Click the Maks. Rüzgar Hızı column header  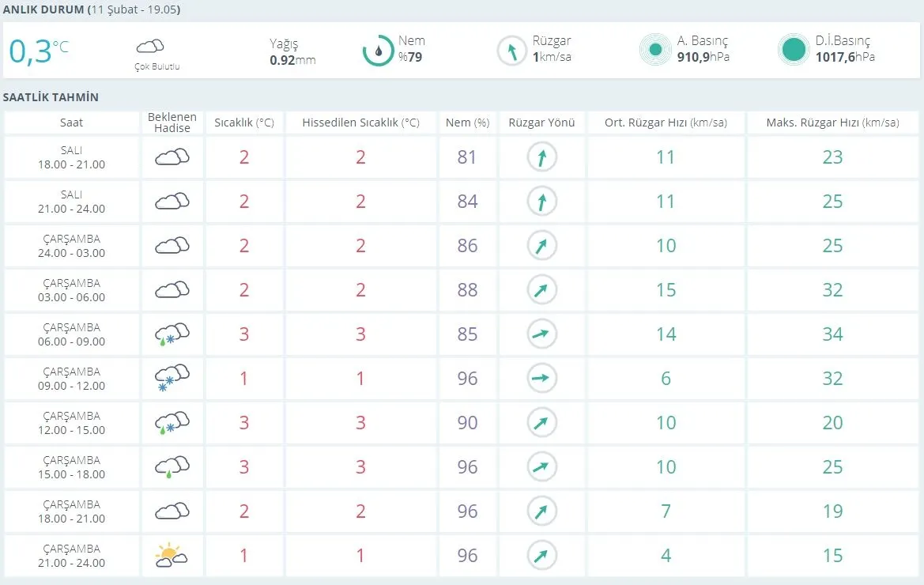pyautogui.click(x=832, y=123)
